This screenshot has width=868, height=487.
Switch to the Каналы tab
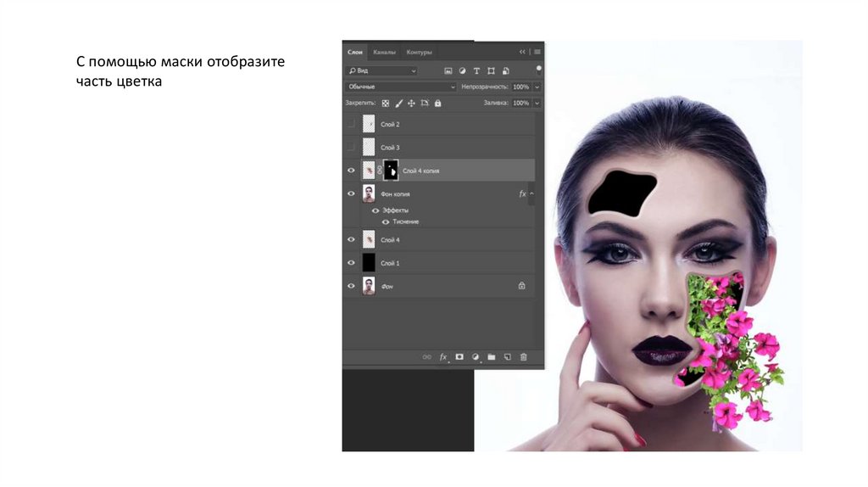384,52
